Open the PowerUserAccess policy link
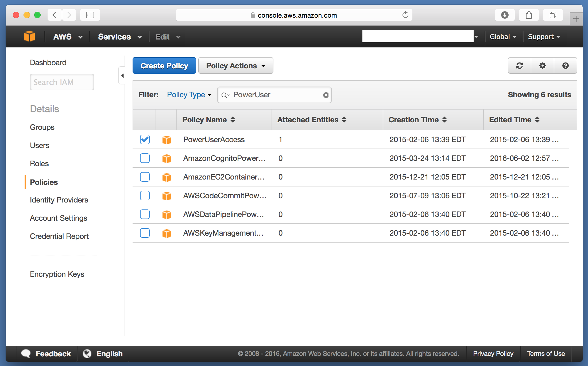The image size is (588, 366). [x=214, y=139]
